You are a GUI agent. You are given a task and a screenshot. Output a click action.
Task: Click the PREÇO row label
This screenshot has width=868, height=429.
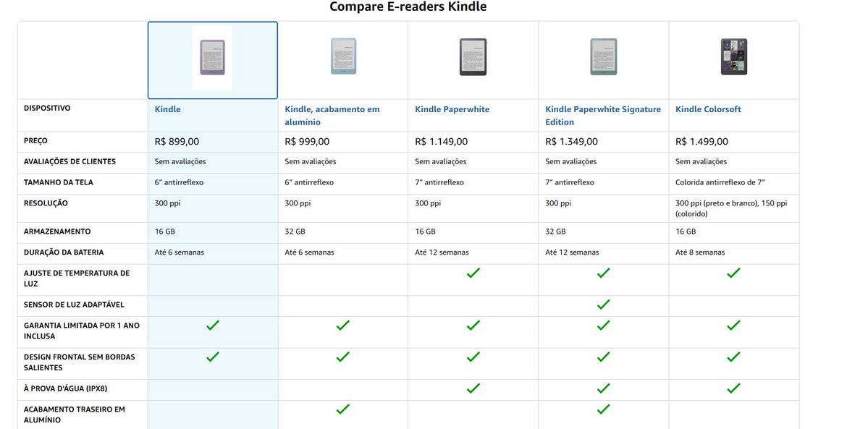[x=35, y=140]
